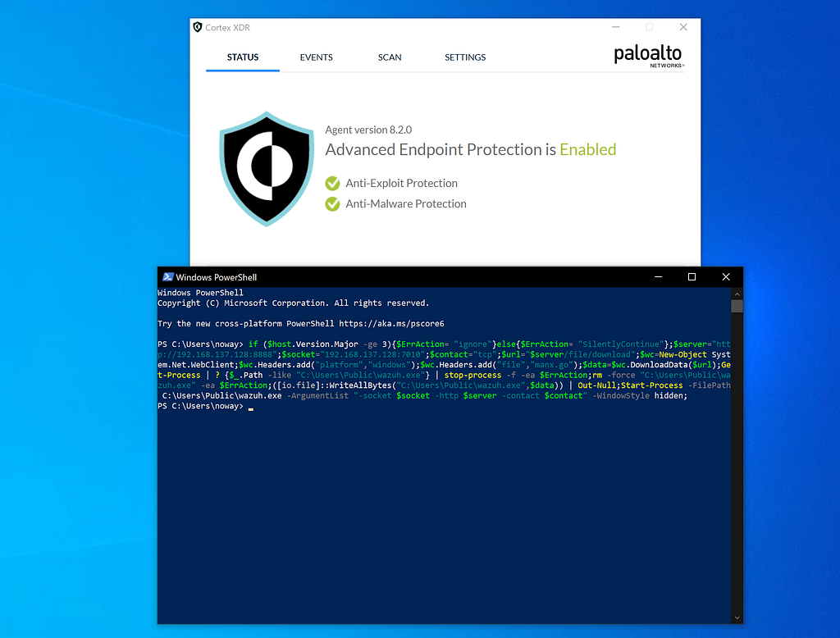Click the 'Anti-Malware Protection' label
The height and width of the screenshot is (638, 840).
tap(406, 204)
